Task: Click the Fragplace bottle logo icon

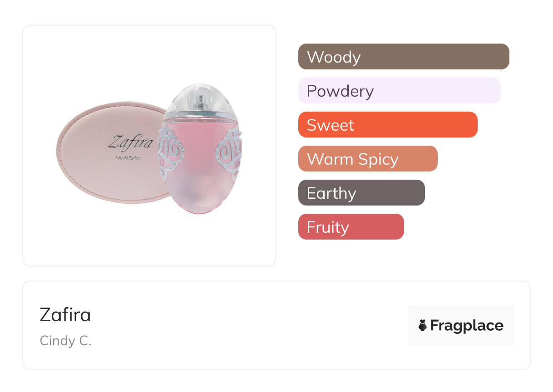Action: pyautogui.click(x=423, y=325)
